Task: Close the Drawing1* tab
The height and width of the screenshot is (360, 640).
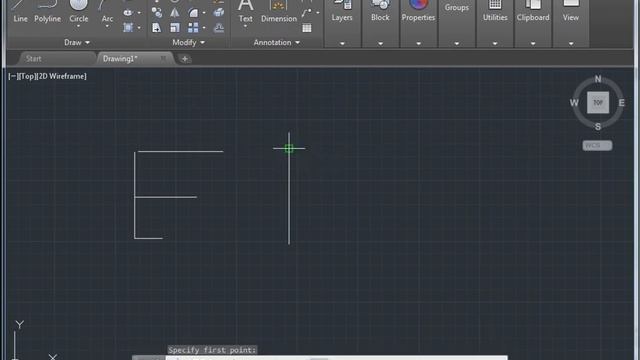Action: point(163,59)
